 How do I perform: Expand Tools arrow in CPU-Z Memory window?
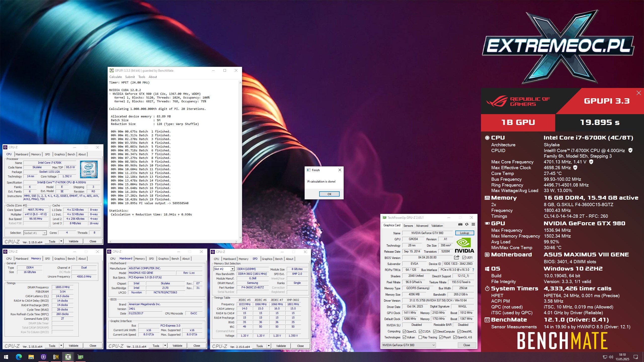(61, 346)
